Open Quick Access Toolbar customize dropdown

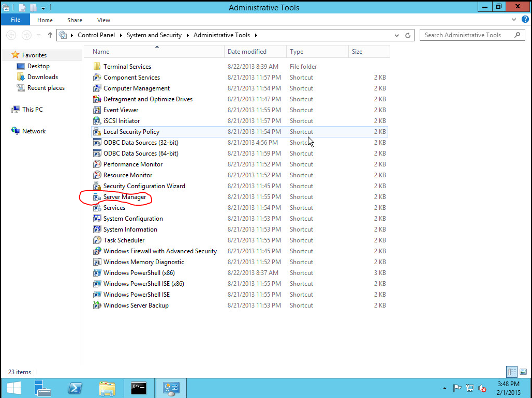click(x=43, y=8)
